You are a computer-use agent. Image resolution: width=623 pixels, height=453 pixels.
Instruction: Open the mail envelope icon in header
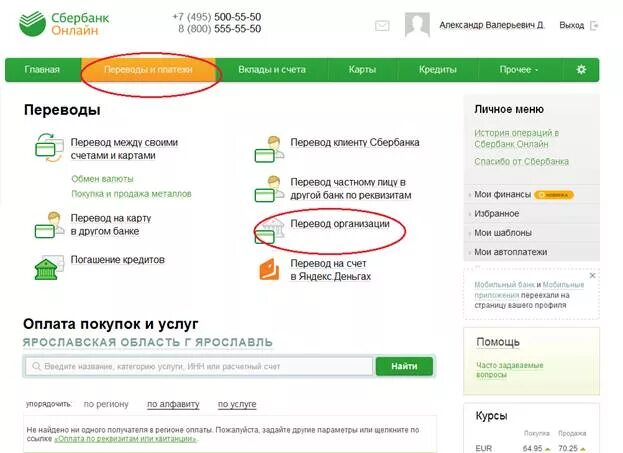(382, 26)
